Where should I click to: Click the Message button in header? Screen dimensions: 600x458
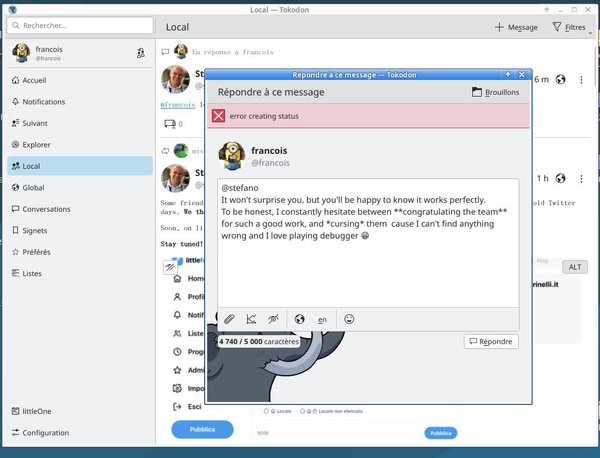point(516,27)
